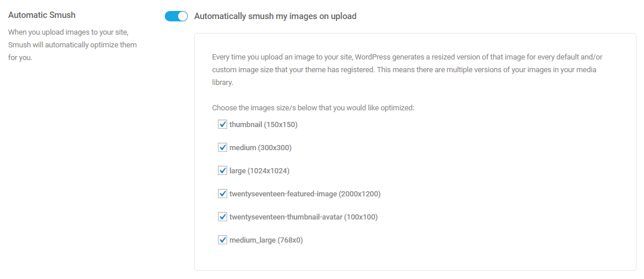Click the 'Automatic Smush' section heading
644x279 pixels.
pyautogui.click(x=42, y=15)
